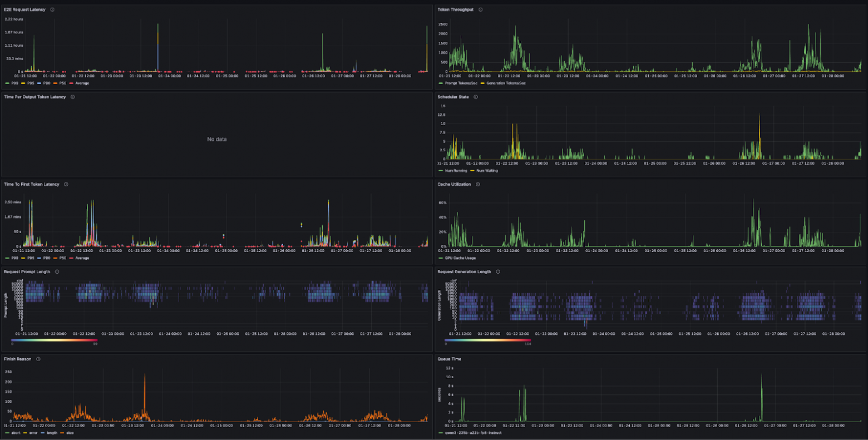The width and height of the screenshot is (868, 440).
Task: Toggle P90 series in Time To First Token legend
Action: (x=44, y=258)
